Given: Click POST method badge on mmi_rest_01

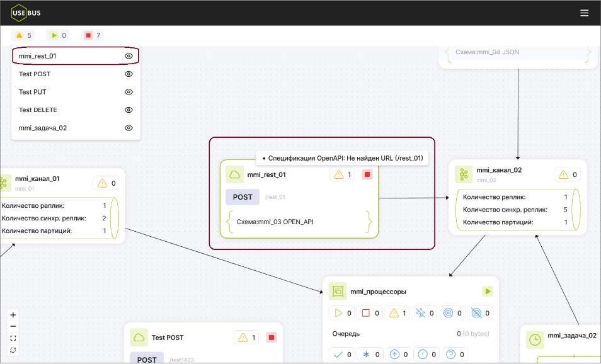Looking at the screenshot, I should 243,197.
